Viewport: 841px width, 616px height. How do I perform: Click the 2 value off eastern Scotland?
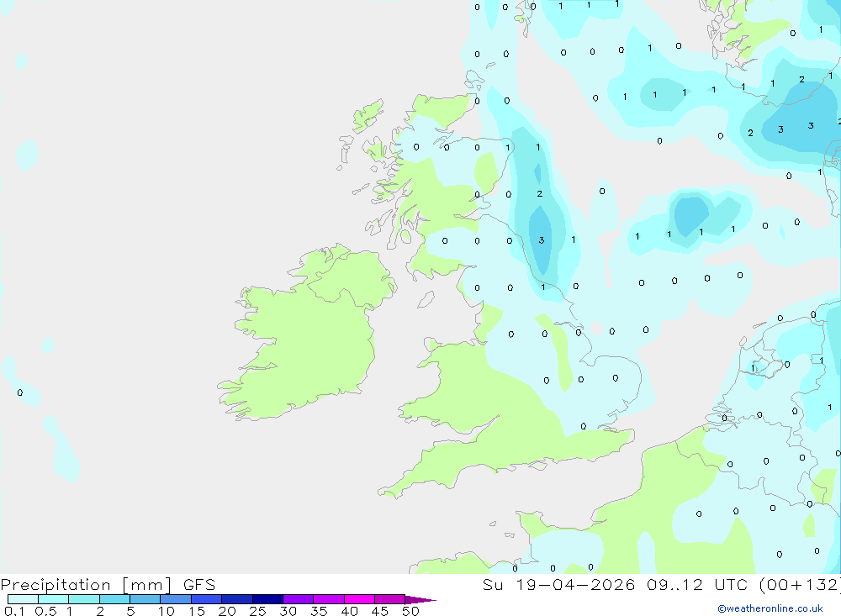tap(540, 193)
